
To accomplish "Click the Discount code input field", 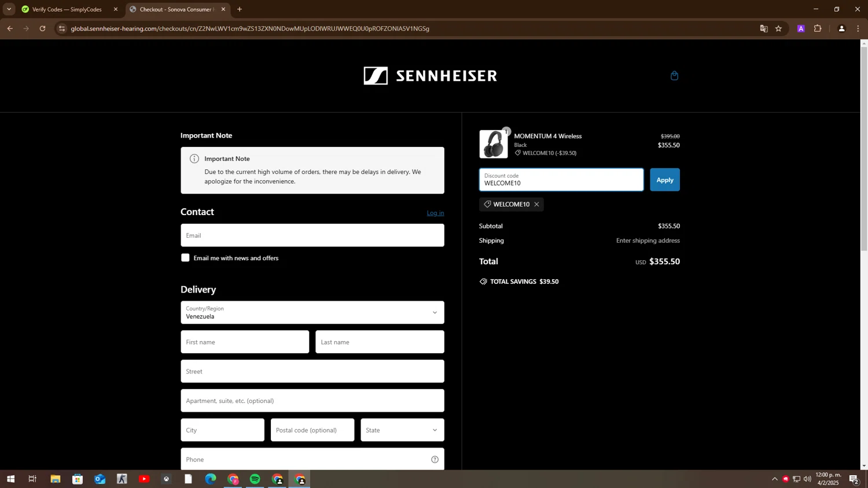I will [561, 180].
